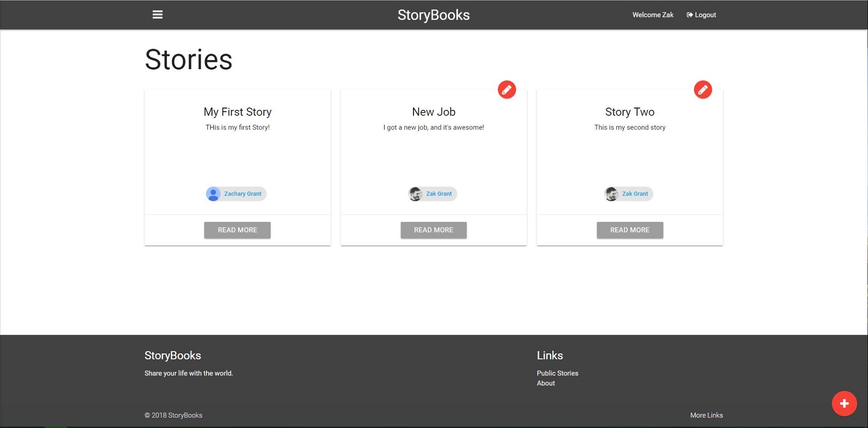The height and width of the screenshot is (428, 868).
Task: Log out via the Logout link
Action: [x=701, y=15]
